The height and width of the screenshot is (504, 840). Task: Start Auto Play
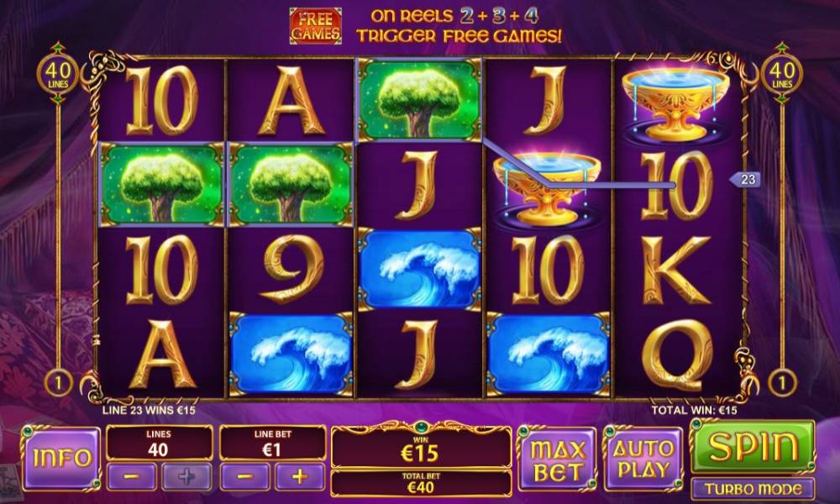[643, 459]
